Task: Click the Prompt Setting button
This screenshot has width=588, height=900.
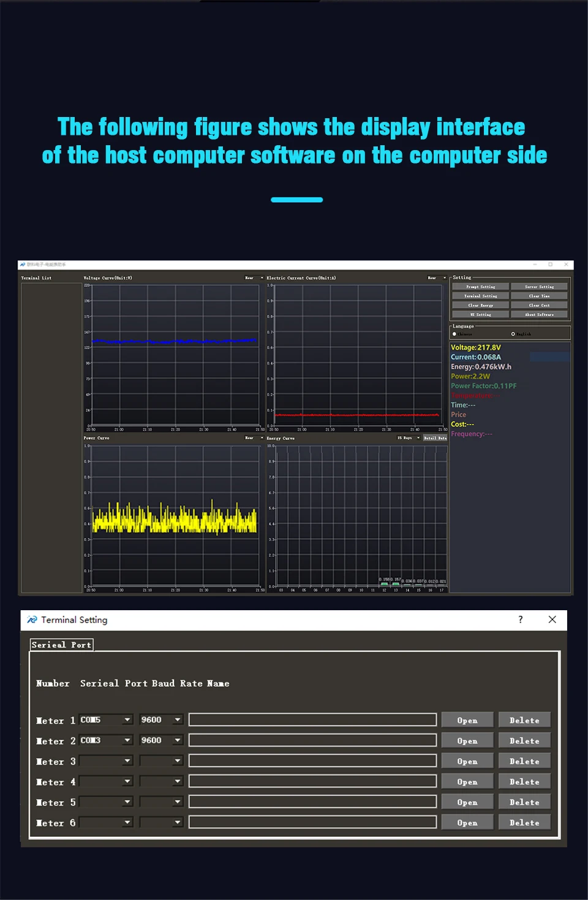Action: click(x=481, y=287)
